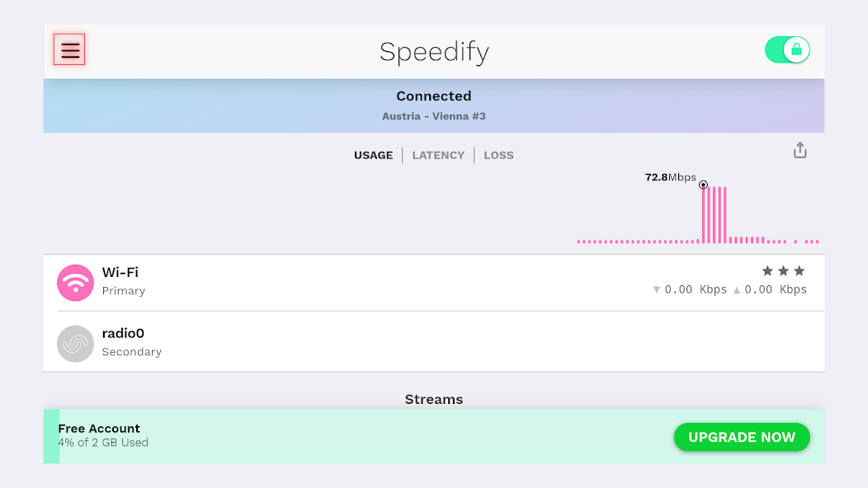
Task: Switch to the LATENCY tab
Action: tap(438, 155)
